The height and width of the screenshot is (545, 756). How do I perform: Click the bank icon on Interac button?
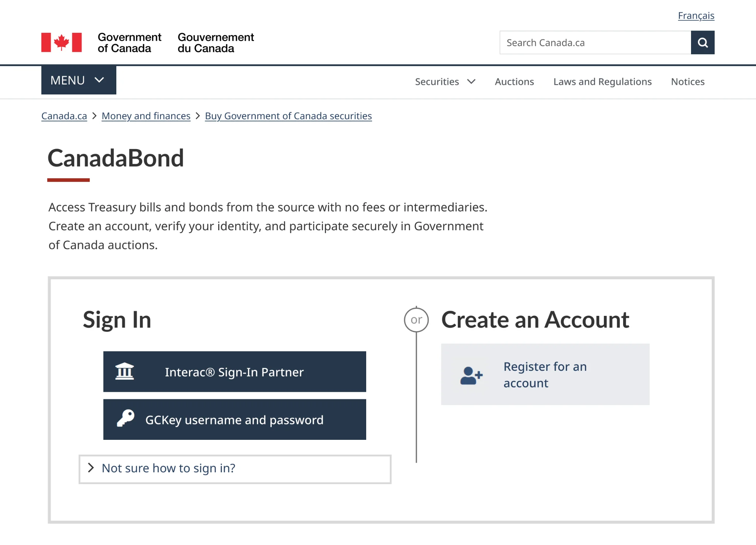(x=124, y=372)
